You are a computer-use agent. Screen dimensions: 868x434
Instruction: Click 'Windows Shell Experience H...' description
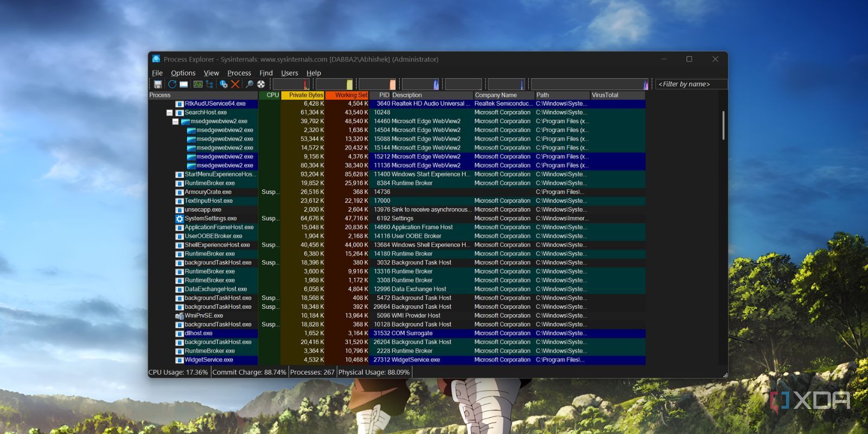point(431,245)
